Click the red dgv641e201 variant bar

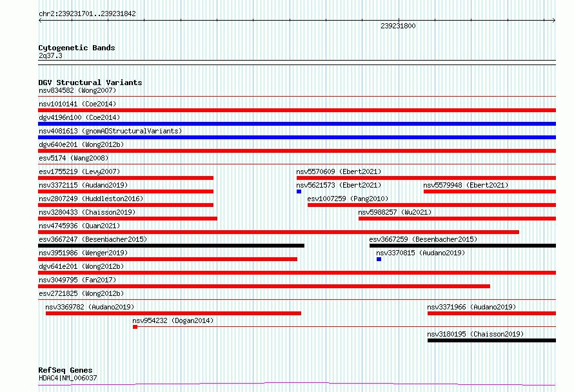[x=297, y=273]
